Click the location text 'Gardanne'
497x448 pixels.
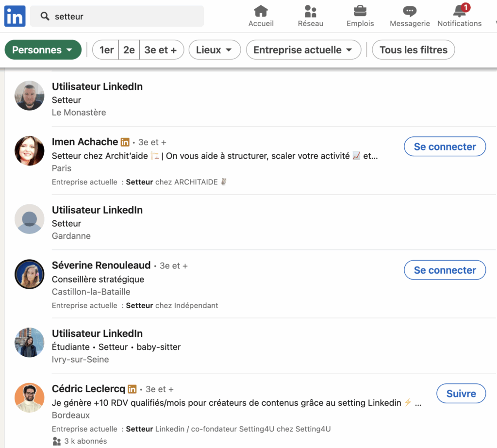click(x=71, y=236)
